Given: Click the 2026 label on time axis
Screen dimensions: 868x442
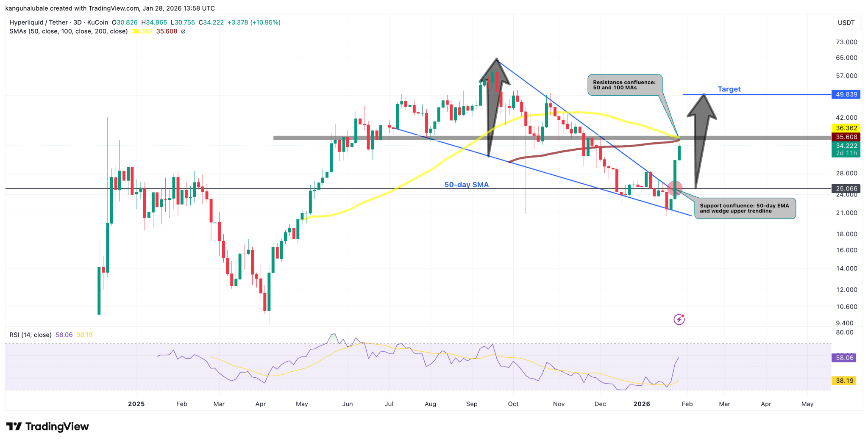Looking at the screenshot, I should click(x=642, y=404).
